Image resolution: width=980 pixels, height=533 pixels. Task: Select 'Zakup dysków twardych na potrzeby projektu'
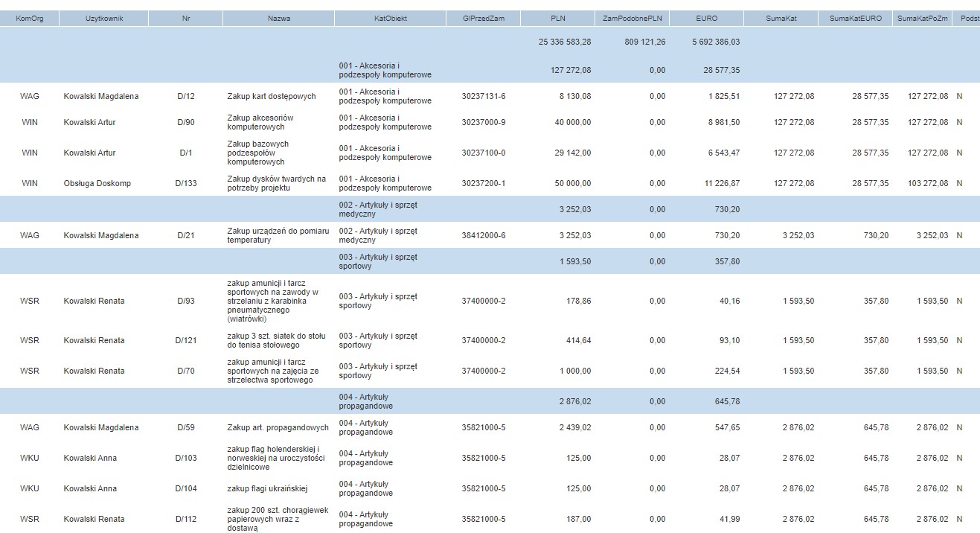(277, 183)
